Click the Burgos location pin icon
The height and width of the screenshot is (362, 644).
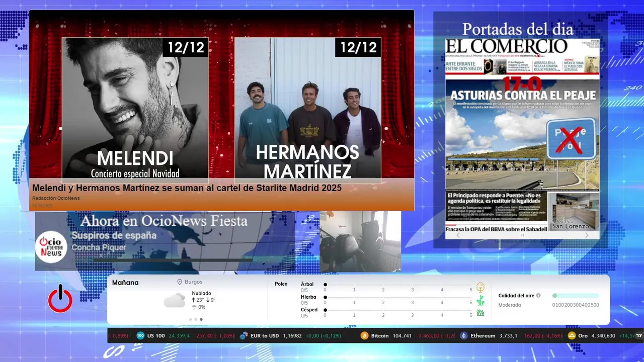click(x=180, y=282)
